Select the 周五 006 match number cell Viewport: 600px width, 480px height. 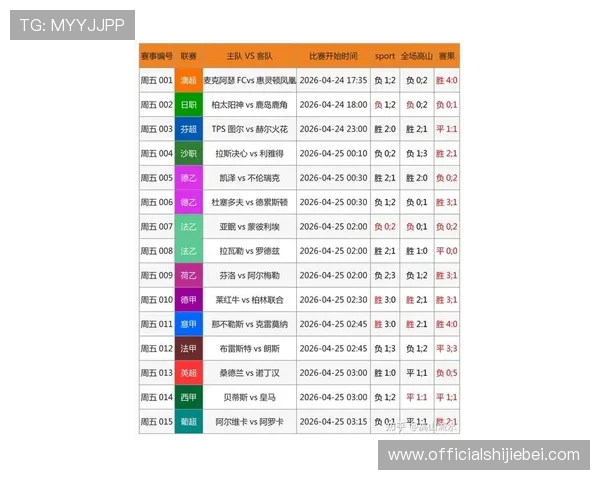coord(157,202)
